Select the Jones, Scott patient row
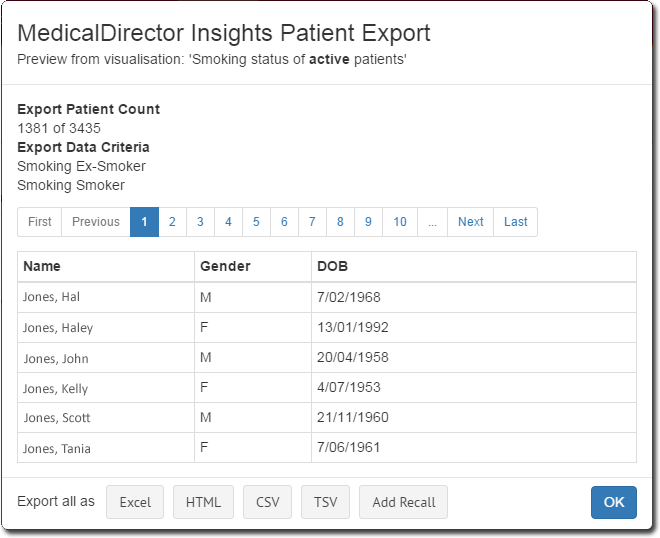This screenshot has height=538, width=660. pyautogui.click(x=57, y=418)
